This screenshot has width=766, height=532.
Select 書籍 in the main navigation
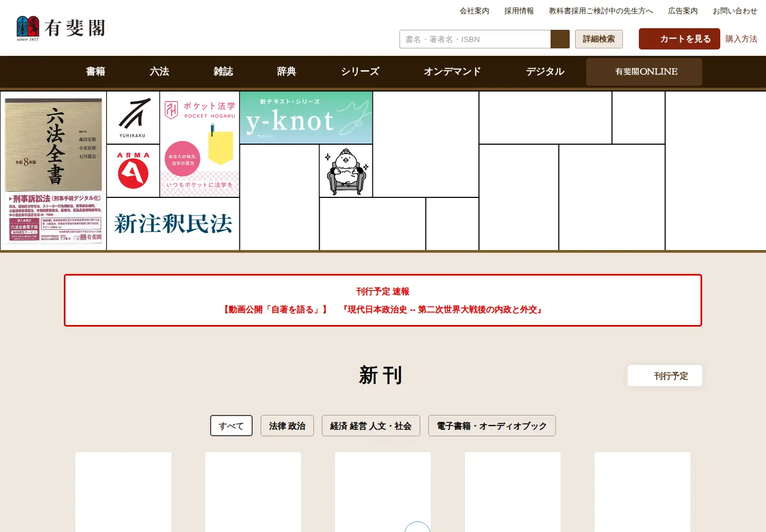96,71
